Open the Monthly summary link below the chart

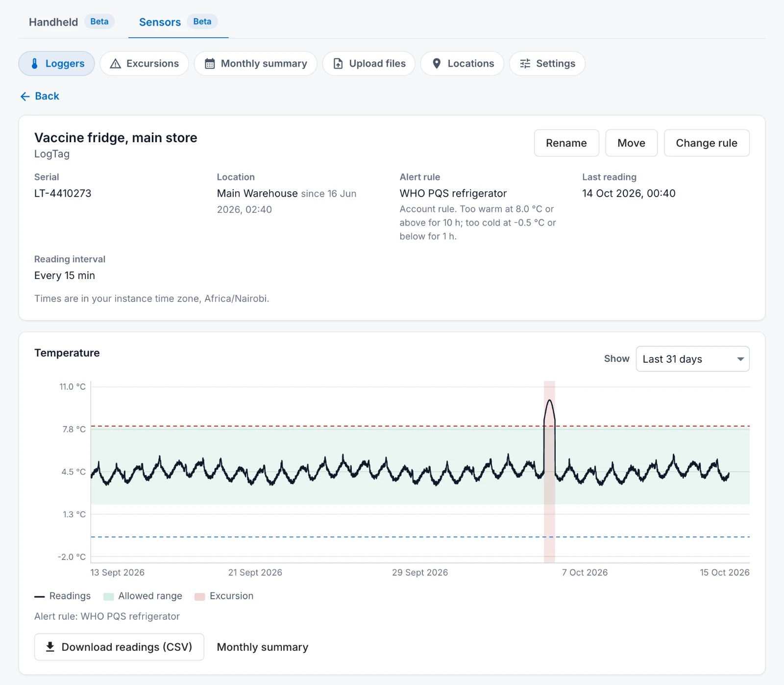click(x=263, y=647)
